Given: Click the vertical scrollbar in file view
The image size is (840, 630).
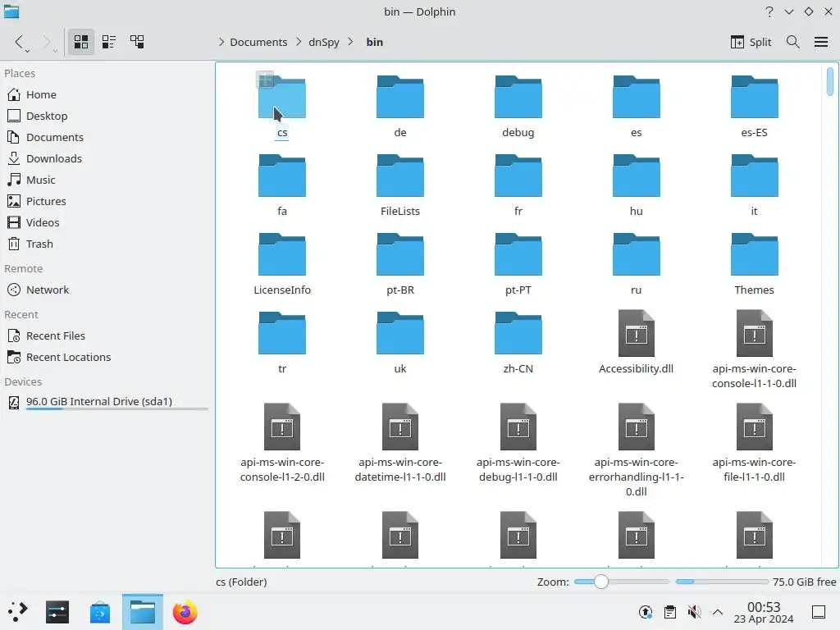Looking at the screenshot, I should (830, 81).
